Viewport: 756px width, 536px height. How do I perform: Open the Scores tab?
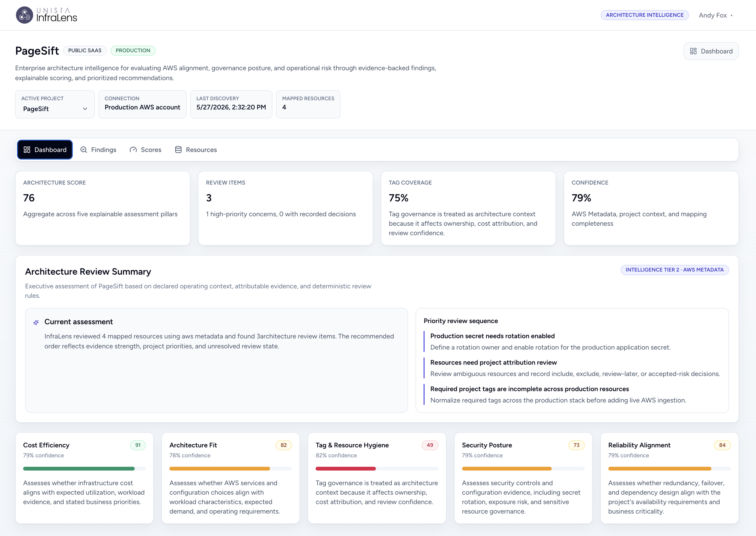pyautogui.click(x=145, y=150)
